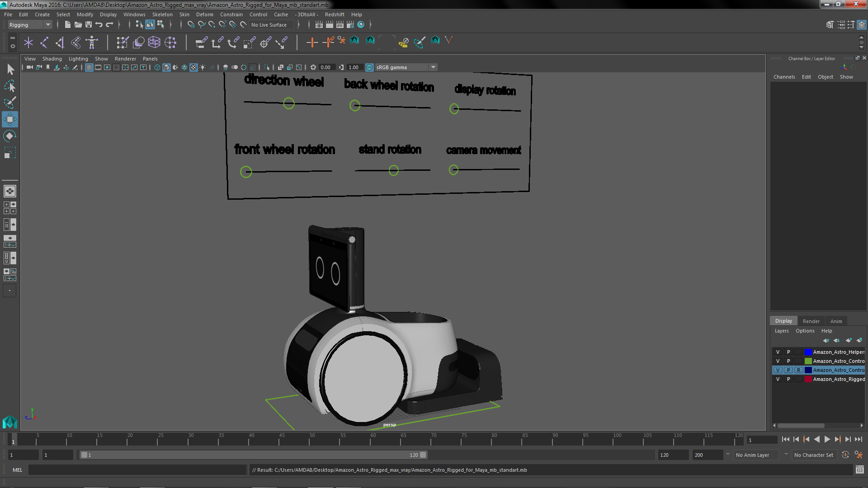
Task: Activate the Paint selection tool
Action: tap(10, 103)
